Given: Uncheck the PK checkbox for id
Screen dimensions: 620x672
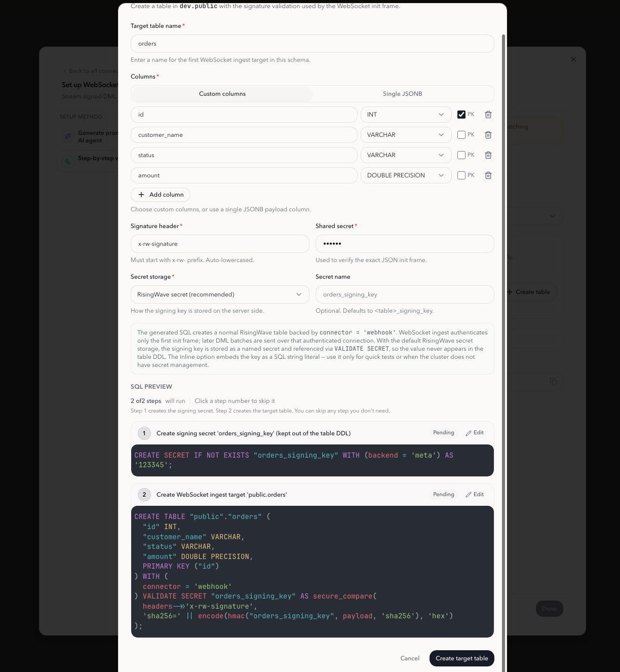Looking at the screenshot, I should pos(461,115).
